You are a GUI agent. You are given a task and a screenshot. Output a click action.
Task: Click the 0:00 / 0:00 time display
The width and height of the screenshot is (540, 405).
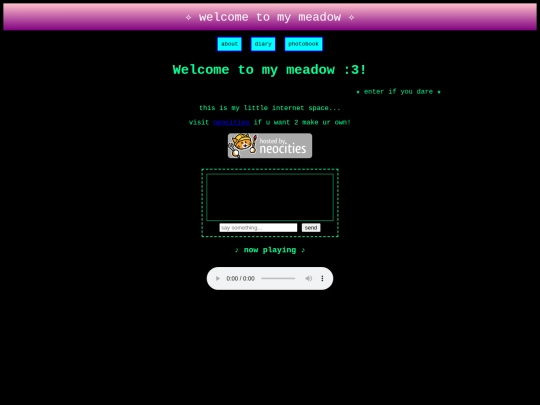click(x=240, y=278)
